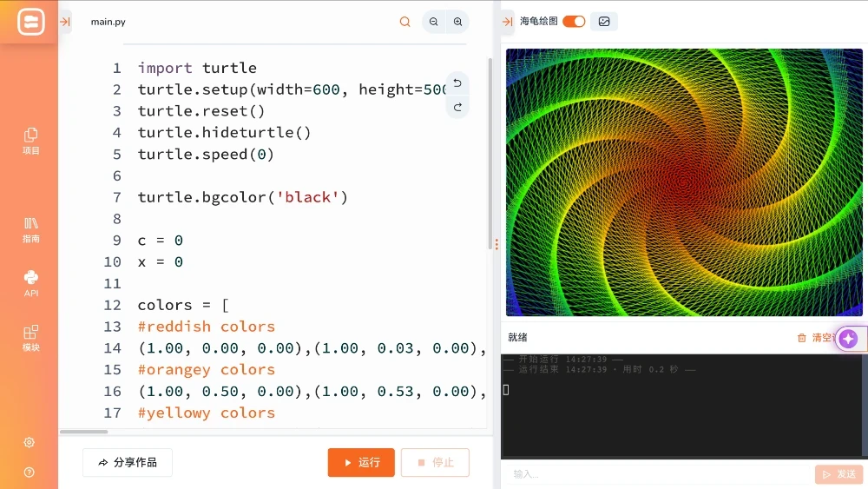Click the 分享作品 share button
868x489 pixels.
tap(128, 462)
